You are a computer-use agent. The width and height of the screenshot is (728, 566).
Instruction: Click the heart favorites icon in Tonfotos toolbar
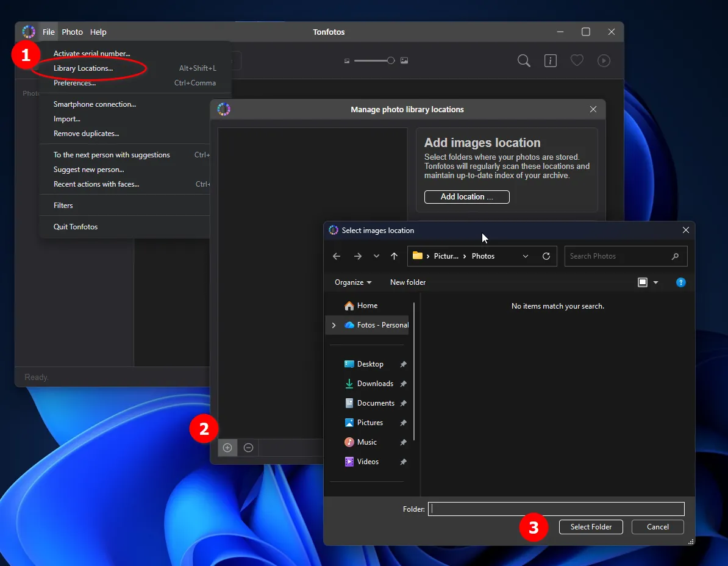coord(577,60)
